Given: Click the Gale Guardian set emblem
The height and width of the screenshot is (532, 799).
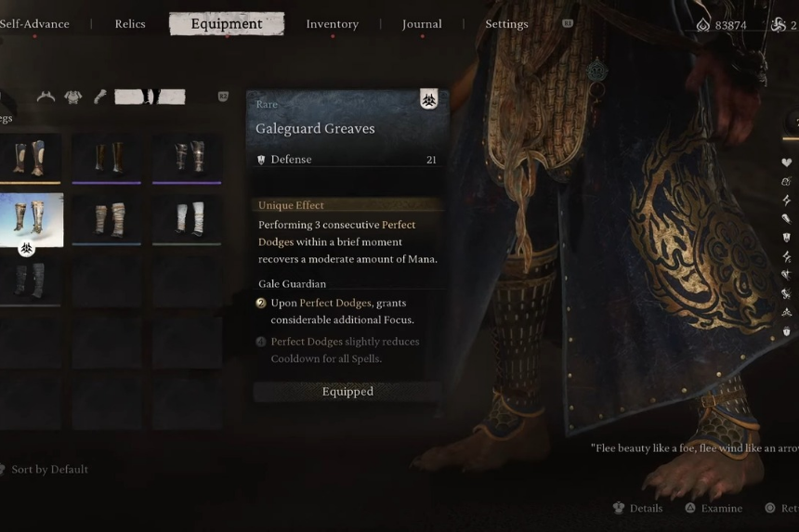Looking at the screenshot, I should (x=428, y=99).
